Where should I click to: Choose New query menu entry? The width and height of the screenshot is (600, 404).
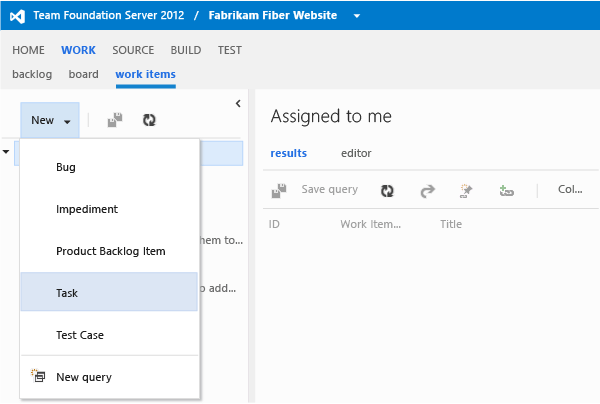point(109,377)
